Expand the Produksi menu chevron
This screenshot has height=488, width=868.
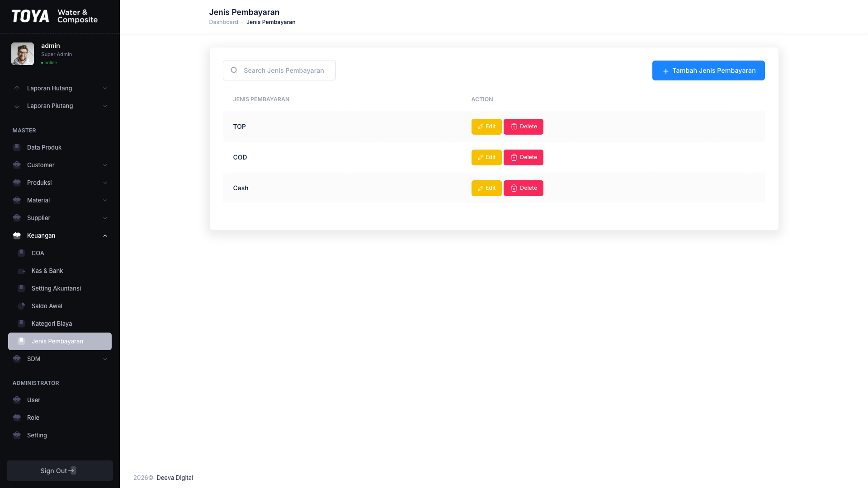105,183
